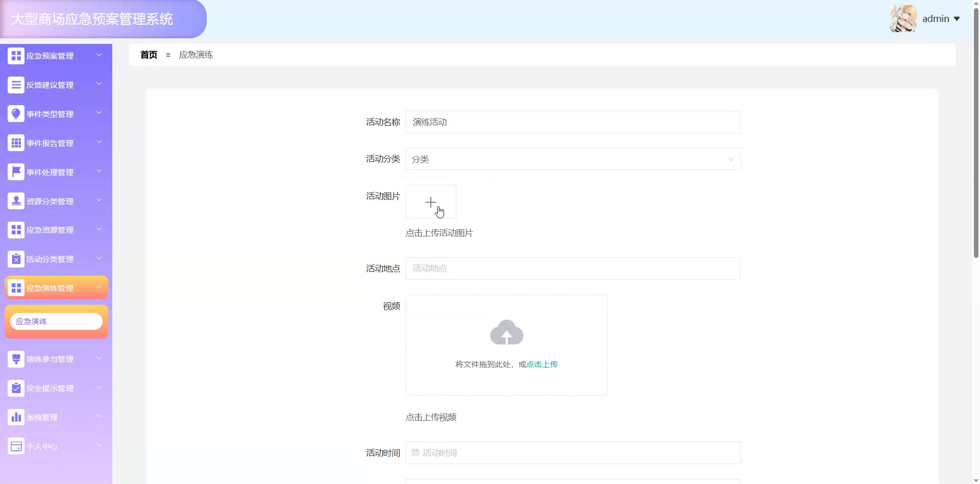Screen dimensions: 980x484
Task: Click the 活动名称 field label
Action: coord(383,122)
